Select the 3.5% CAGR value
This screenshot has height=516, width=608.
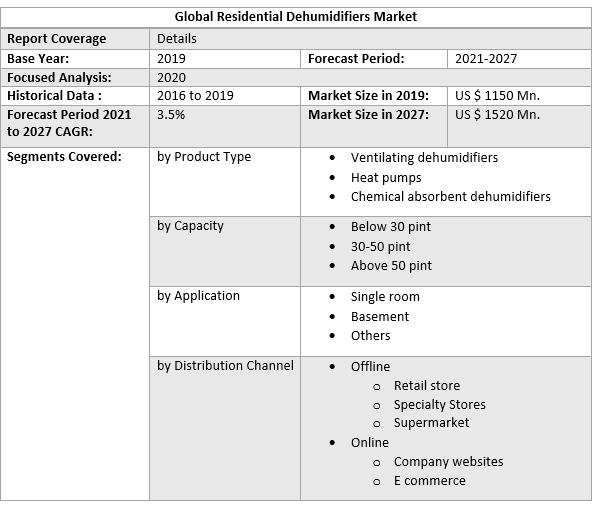[x=171, y=114]
